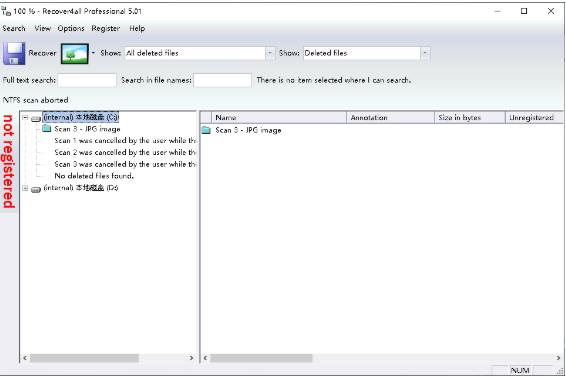The image size is (566, 377).
Task: Click the left scroll arrow of the file list
Action: click(205, 358)
